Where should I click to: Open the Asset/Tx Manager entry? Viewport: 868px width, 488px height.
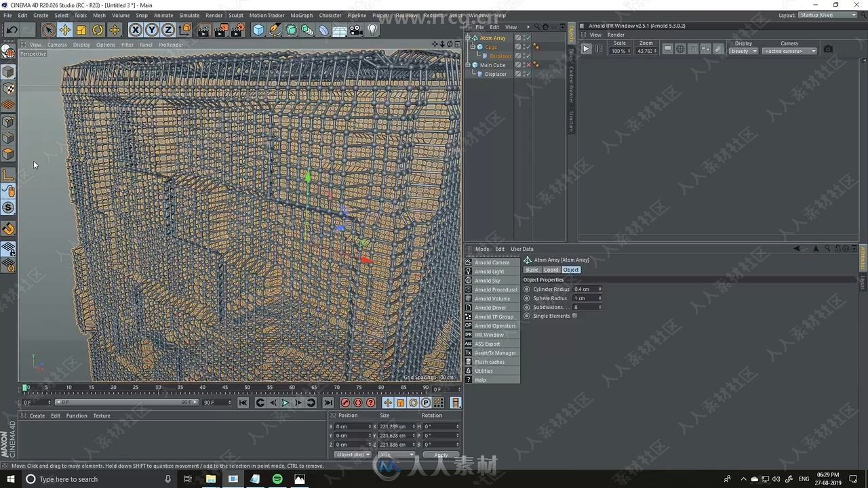(492, 353)
